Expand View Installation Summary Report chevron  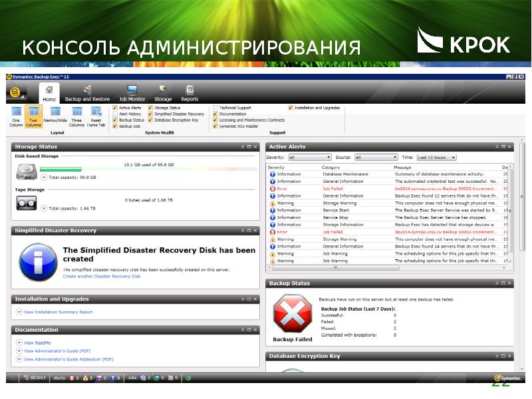pos(19,312)
